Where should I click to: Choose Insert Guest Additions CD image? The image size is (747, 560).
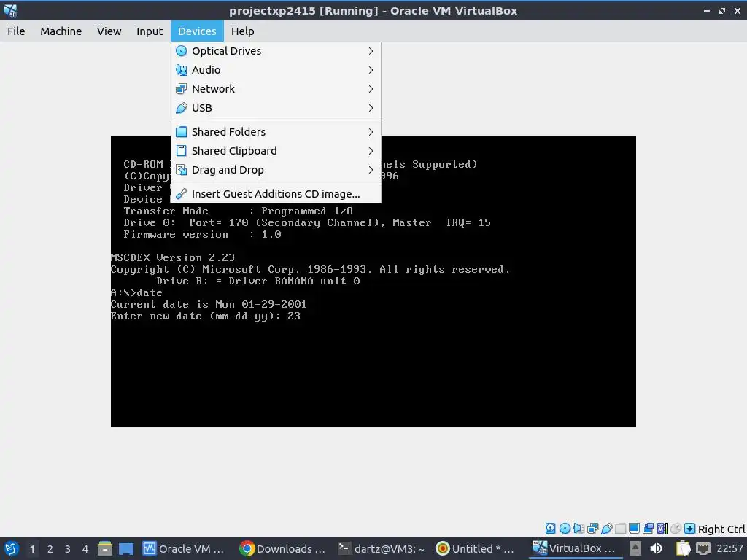point(276,194)
